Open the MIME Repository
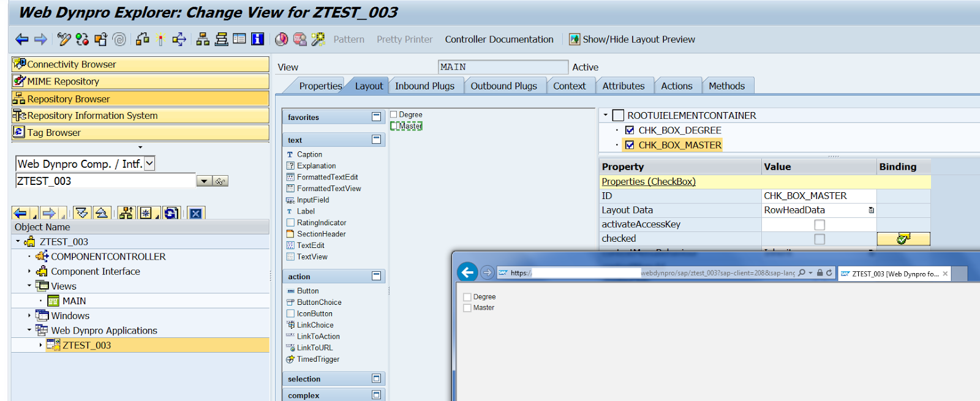980x401 pixels. pyautogui.click(x=140, y=81)
